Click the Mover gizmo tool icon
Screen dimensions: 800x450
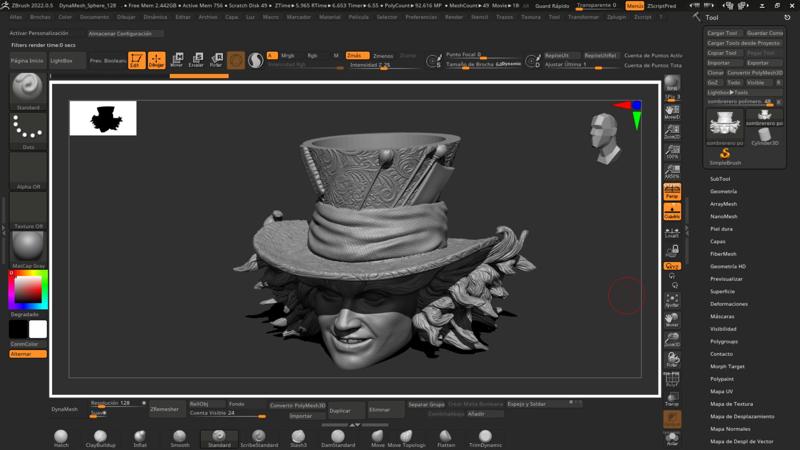pyautogui.click(x=177, y=61)
